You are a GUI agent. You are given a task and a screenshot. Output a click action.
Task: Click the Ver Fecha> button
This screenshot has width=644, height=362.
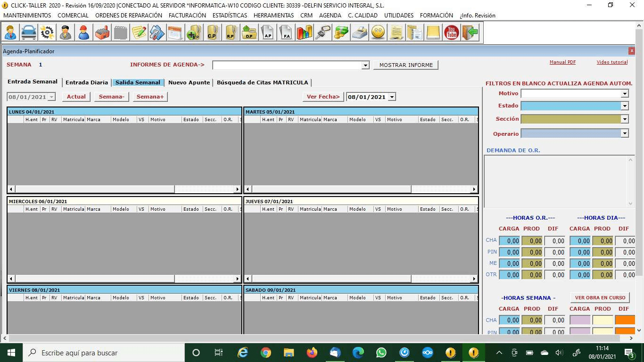pos(323,97)
